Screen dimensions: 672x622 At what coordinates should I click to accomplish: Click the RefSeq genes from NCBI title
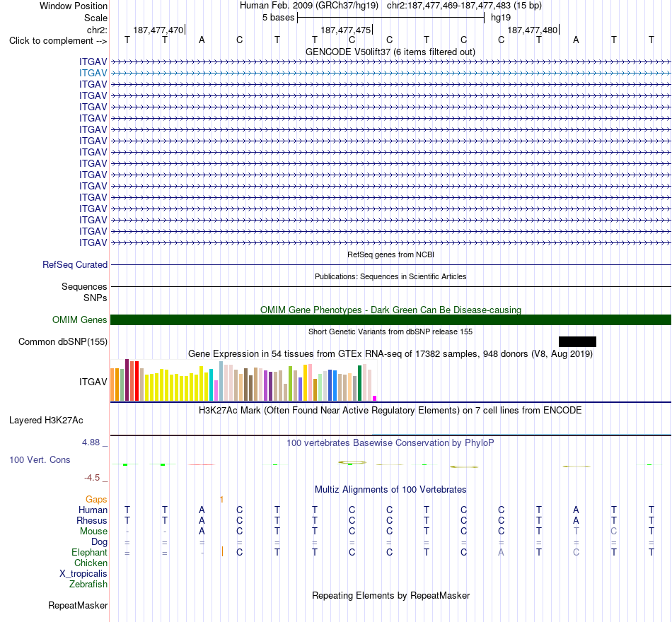(390, 254)
